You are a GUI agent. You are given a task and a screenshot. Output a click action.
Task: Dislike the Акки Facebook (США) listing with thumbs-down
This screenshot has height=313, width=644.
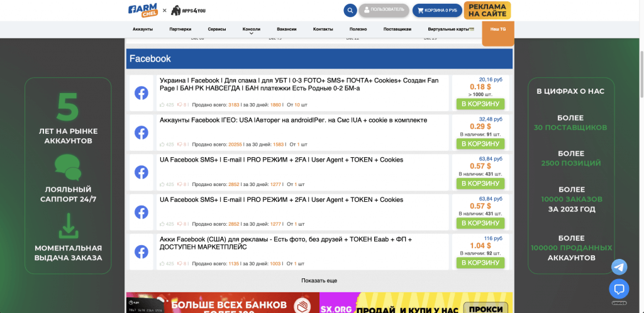click(x=180, y=264)
